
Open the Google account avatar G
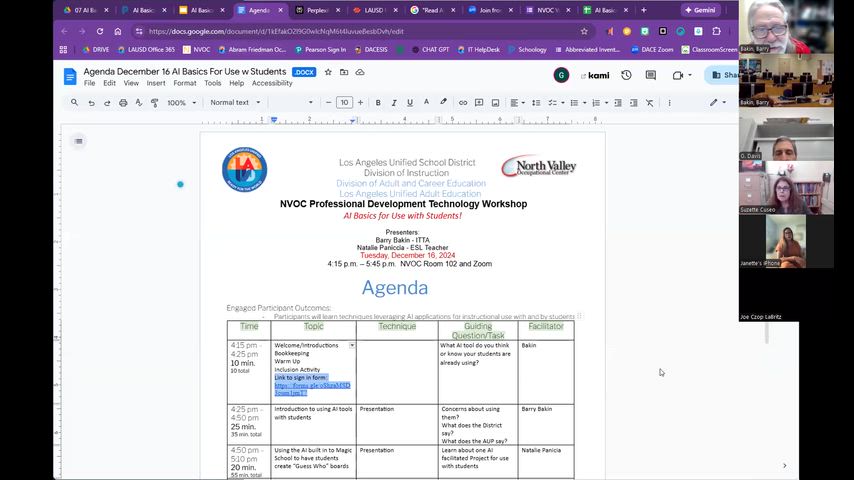(561, 75)
